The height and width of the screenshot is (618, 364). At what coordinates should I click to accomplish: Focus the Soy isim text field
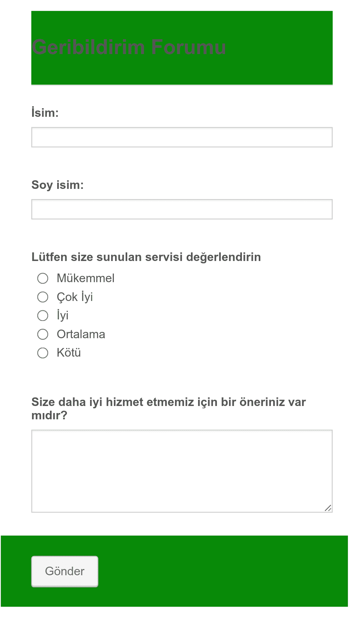[x=182, y=209]
